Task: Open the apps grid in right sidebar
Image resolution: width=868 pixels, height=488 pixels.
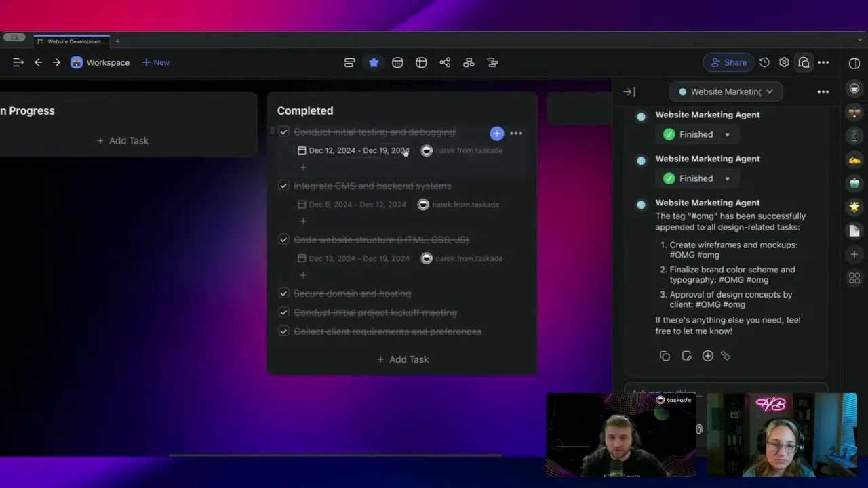Action: (854, 278)
